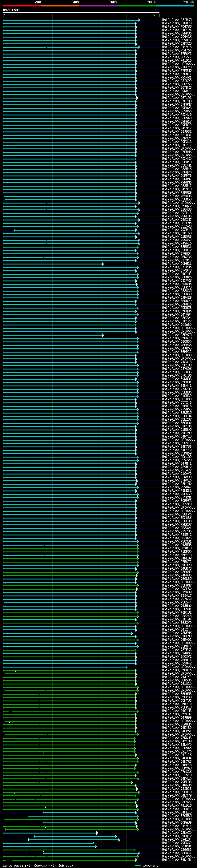Click the orange ~40% identity color band

point(60,6)
